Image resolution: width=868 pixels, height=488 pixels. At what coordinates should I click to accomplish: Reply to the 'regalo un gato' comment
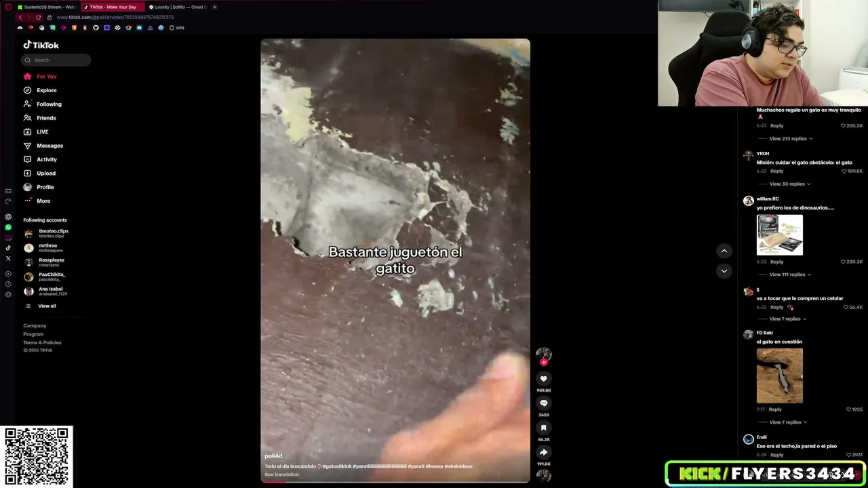click(x=776, y=126)
